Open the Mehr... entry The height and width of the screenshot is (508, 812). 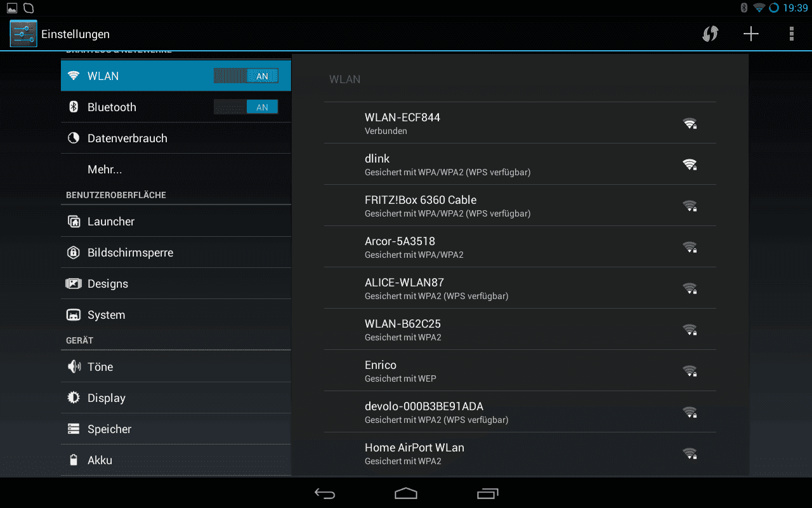tap(176, 169)
